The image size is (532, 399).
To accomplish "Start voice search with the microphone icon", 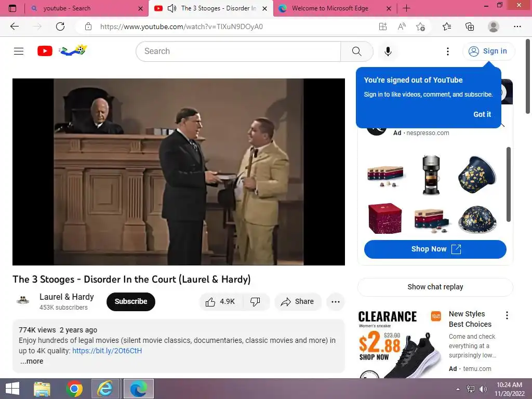I will [x=388, y=51].
